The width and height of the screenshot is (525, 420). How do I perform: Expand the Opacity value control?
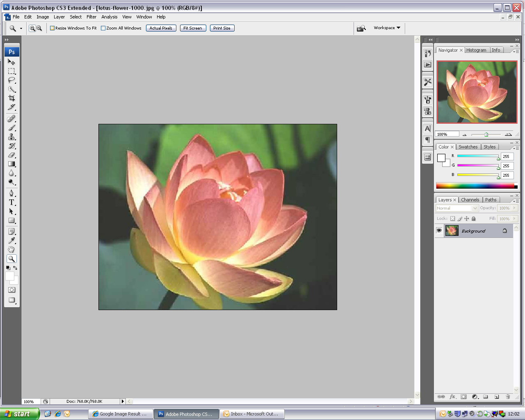click(x=514, y=208)
